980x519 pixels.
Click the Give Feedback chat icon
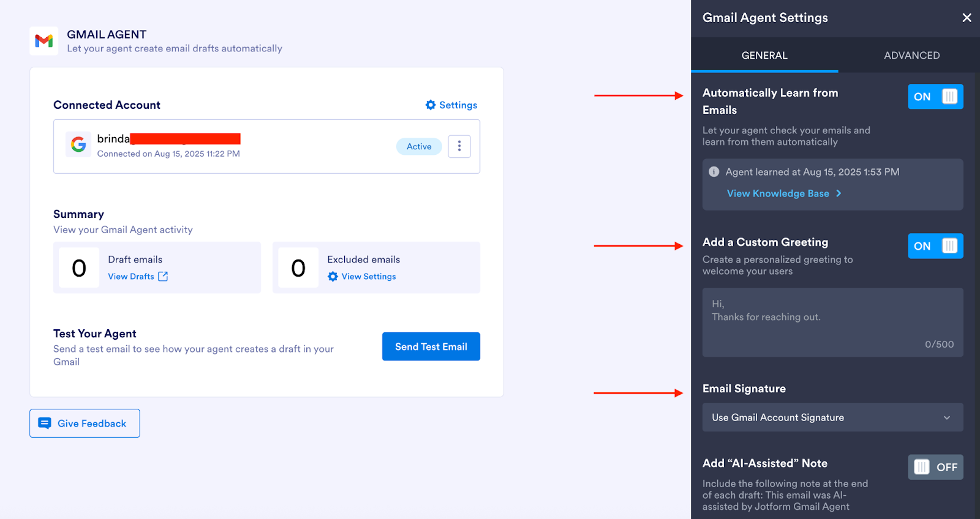(x=45, y=424)
